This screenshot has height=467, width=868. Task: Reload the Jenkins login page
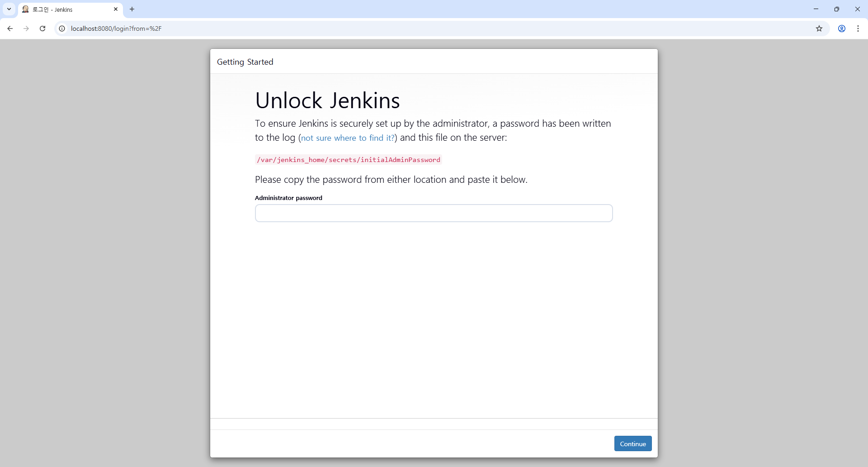(x=42, y=29)
